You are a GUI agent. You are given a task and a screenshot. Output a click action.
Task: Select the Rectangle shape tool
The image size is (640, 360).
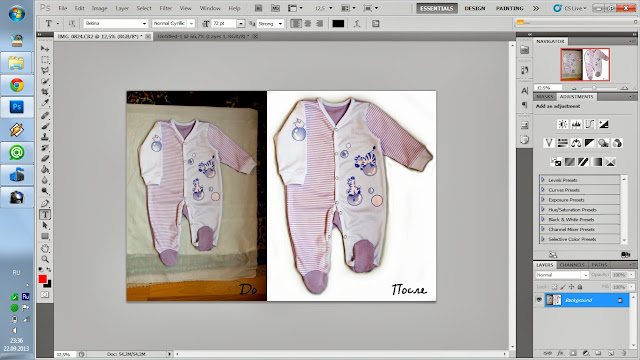pos(45,236)
